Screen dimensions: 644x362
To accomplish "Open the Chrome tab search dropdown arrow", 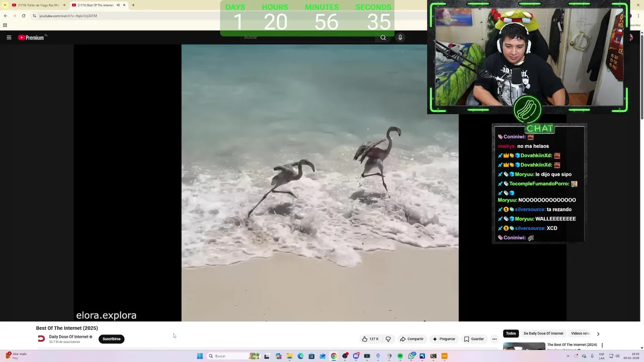I will click(x=5, y=5).
